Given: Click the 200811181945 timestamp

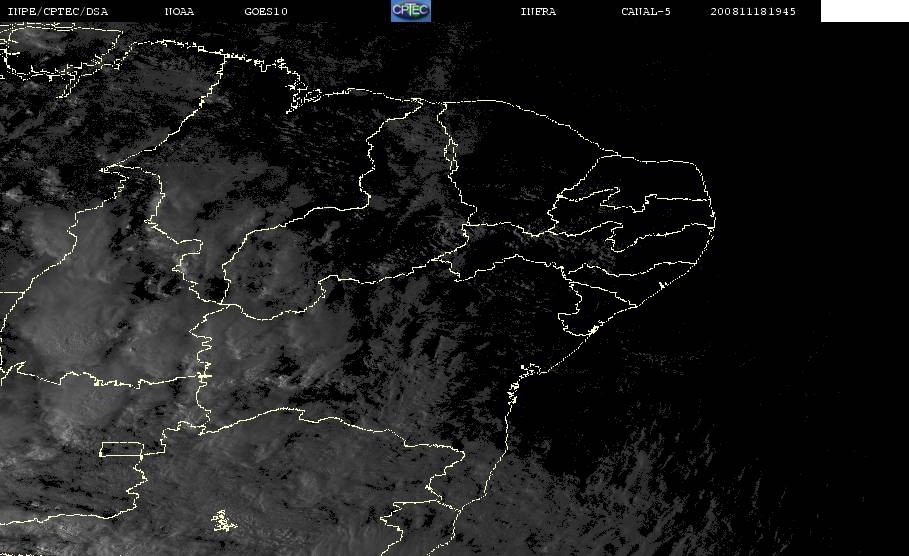Looking at the screenshot, I should [x=753, y=12].
